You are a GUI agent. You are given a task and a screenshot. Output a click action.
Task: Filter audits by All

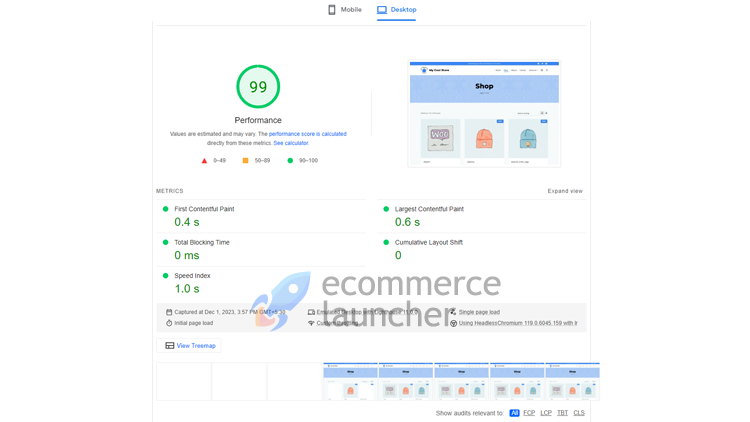514,413
